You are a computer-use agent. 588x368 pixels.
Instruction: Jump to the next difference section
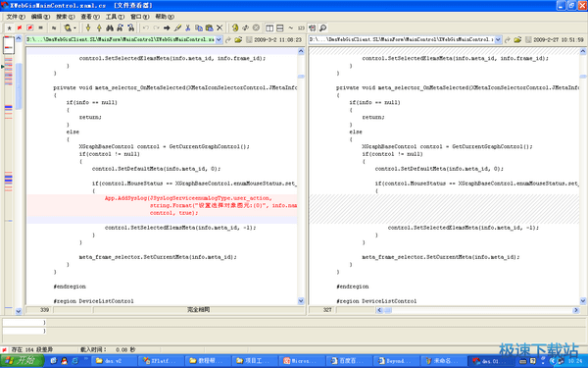click(x=88, y=27)
